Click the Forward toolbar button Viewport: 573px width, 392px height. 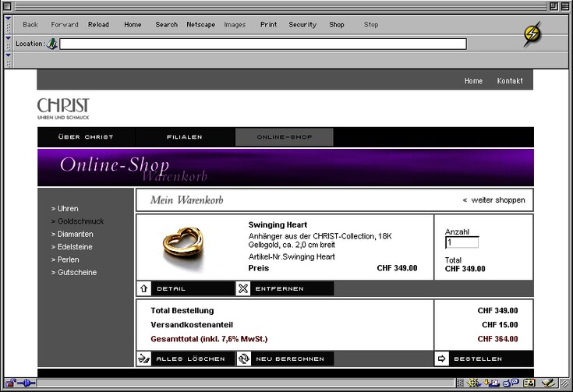click(x=65, y=24)
